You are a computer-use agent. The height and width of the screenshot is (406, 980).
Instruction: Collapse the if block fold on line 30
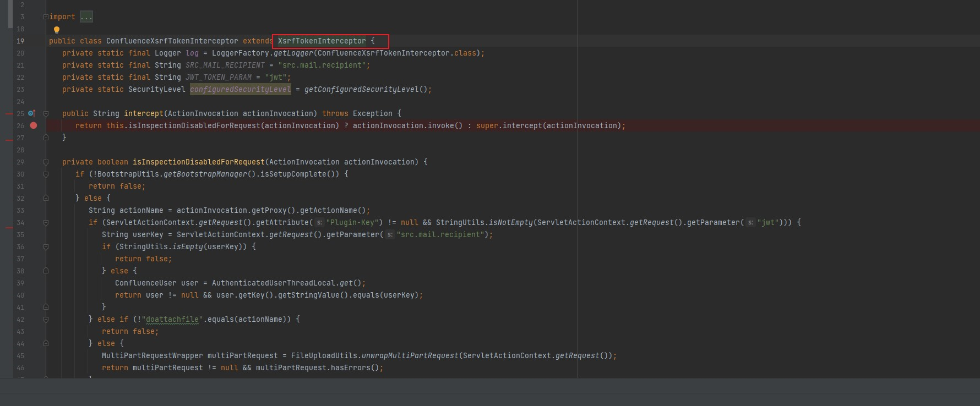(x=46, y=174)
